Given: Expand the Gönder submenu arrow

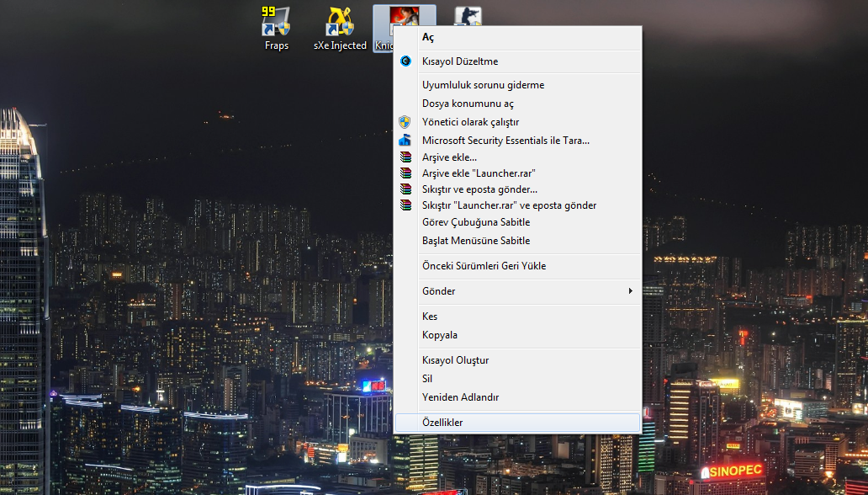Looking at the screenshot, I should [x=630, y=291].
